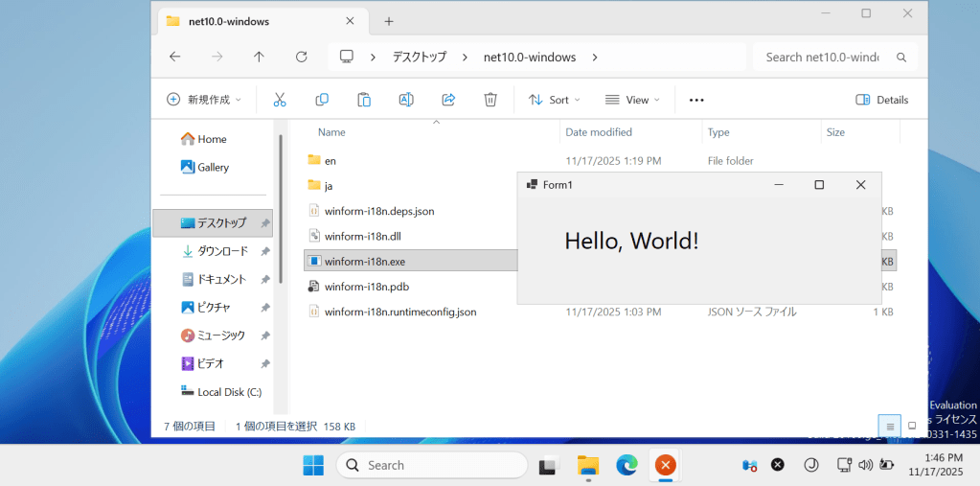This screenshot has width=980, height=486.
Task: Expand the 新規作成 dropdown
Action: [204, 100]
